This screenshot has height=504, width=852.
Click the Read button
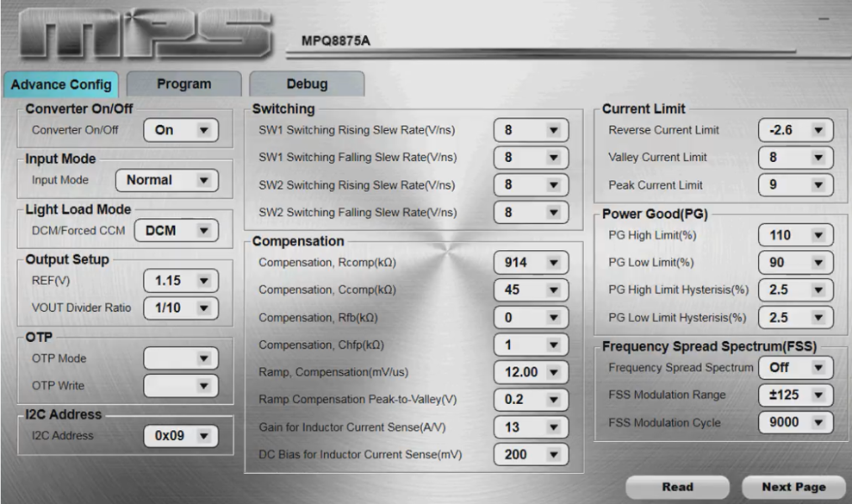pos(677,487)
